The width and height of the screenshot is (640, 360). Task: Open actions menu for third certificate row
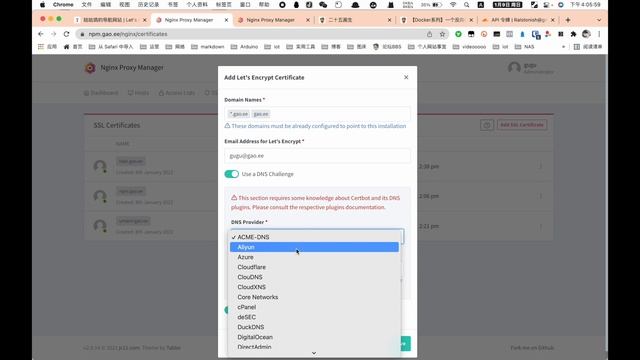pos(540,226)
